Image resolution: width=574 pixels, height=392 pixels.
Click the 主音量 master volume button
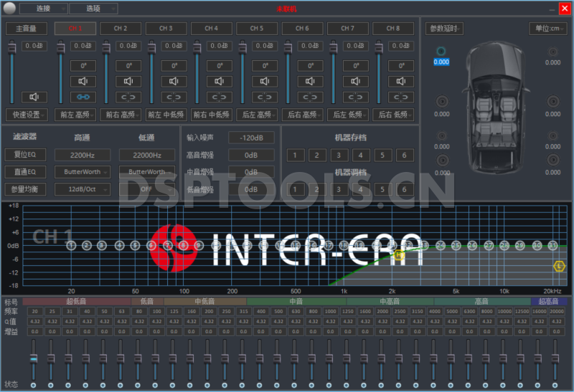tap(27, 29)
